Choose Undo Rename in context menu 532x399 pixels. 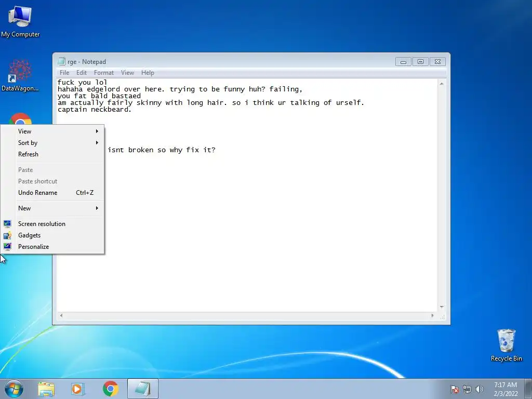coord(52,192)
